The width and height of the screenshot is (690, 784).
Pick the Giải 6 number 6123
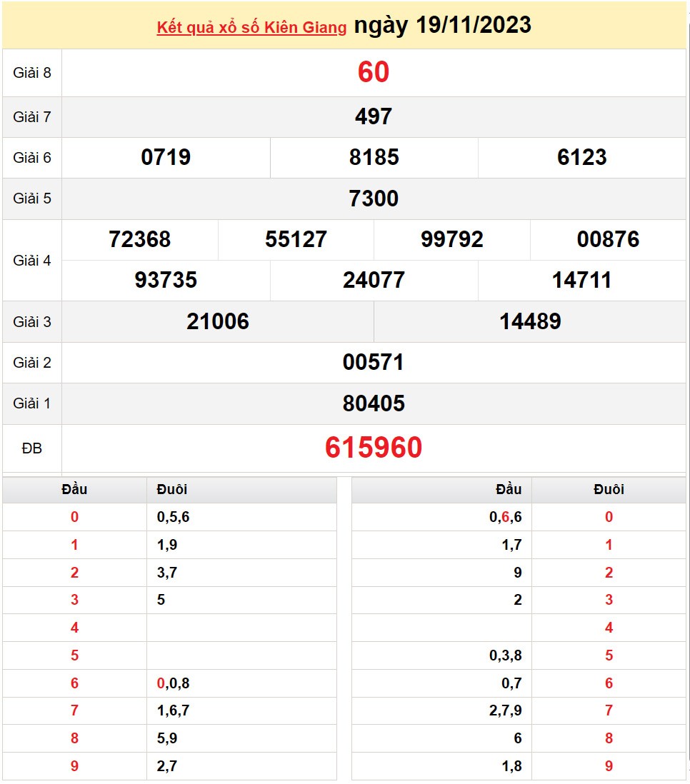click(x=581, y=158)
